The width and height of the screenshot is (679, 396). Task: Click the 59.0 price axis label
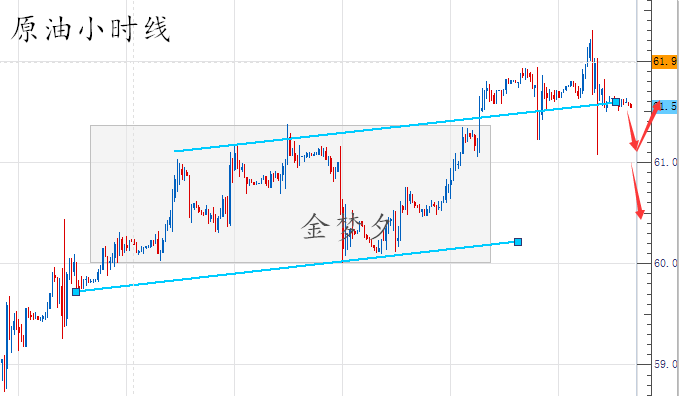[x=665, y=364]
